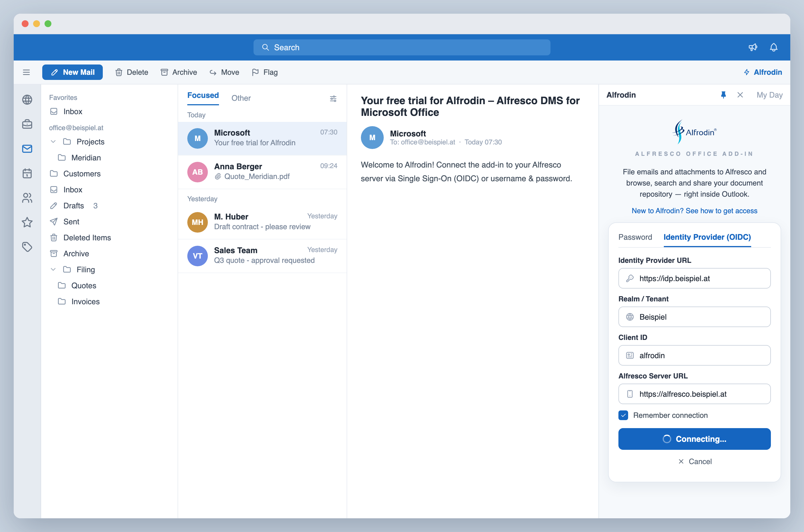This screenshot has height=532, width=804.
Task: Toggle the Remember connection checkbox
Action: 623,415
